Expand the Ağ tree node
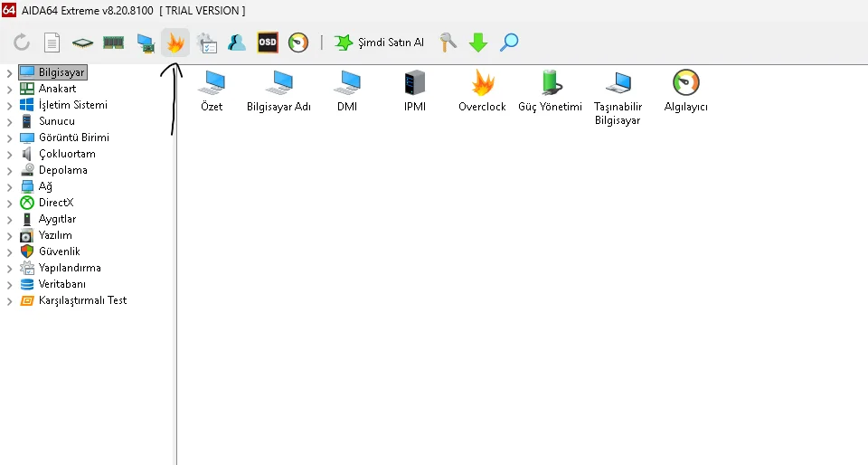Viewport: 868px width, 465px height. pos(9,187)
